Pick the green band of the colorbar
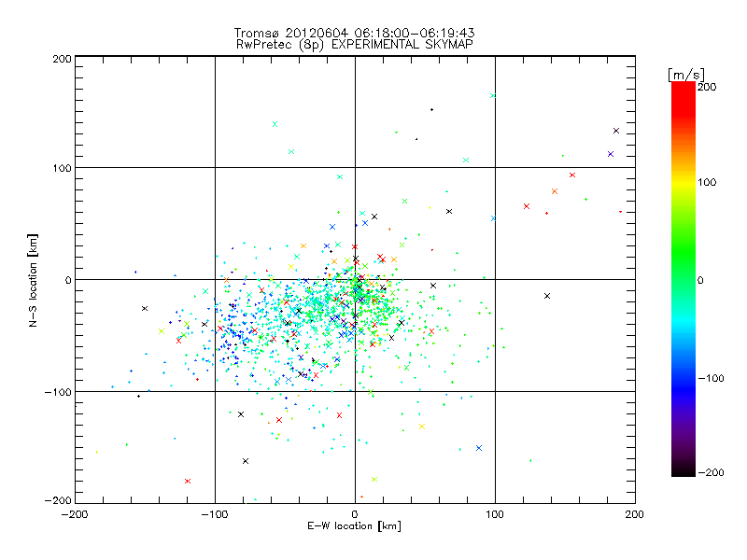 [x=684, y=250]
